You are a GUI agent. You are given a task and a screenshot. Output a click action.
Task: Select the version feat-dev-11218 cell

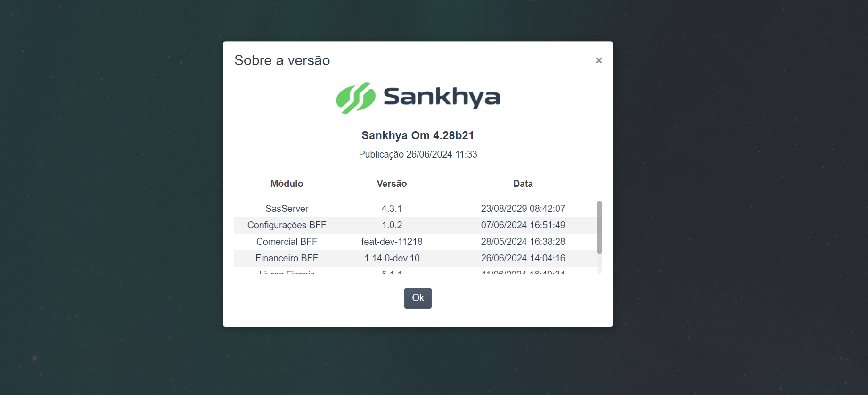392,241
